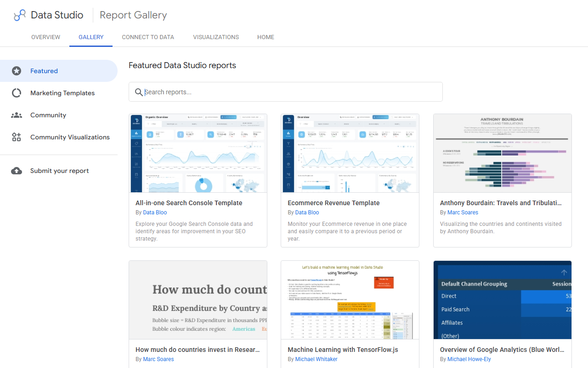Open Community in the sidebar
This screenshot has width=588, height=368.
(59, 115)
